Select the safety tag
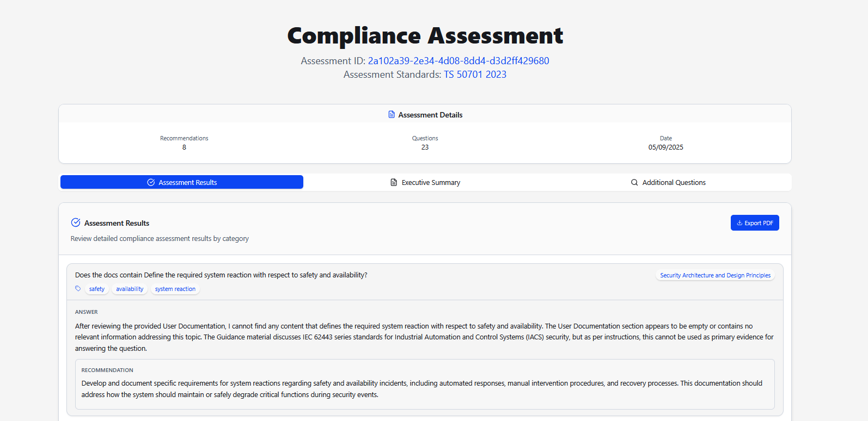Image resolution: width=868 pixels, height=421 pixels. pyautogui.click(x=97, y=289)
